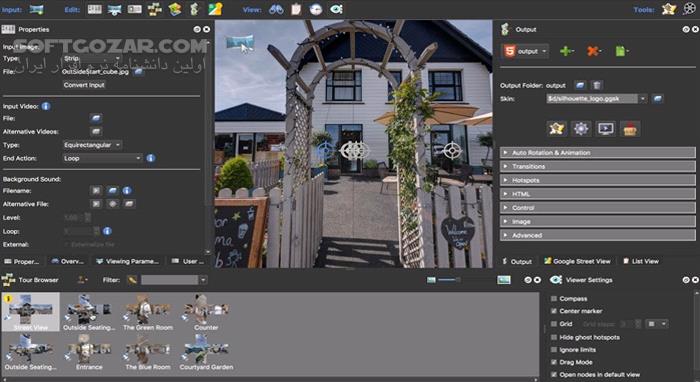The image size is (700, 382).
Task: Enable the Grid checkbox
Action: (554, 324)
